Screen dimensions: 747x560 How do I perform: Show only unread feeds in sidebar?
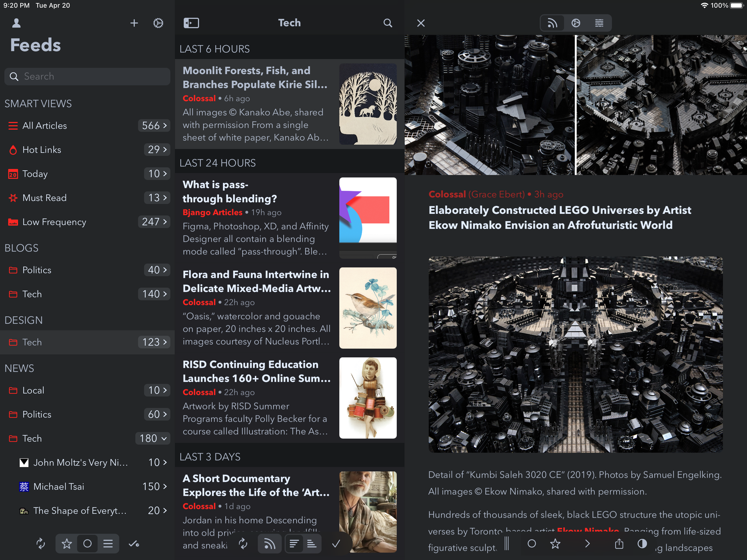coord(87,544)
